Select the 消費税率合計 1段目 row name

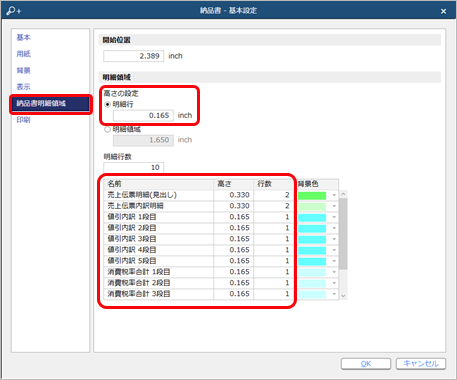click(139, 272)
